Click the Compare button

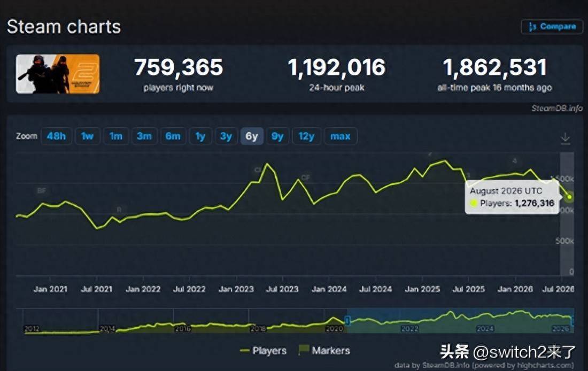[x=552, y=27]
